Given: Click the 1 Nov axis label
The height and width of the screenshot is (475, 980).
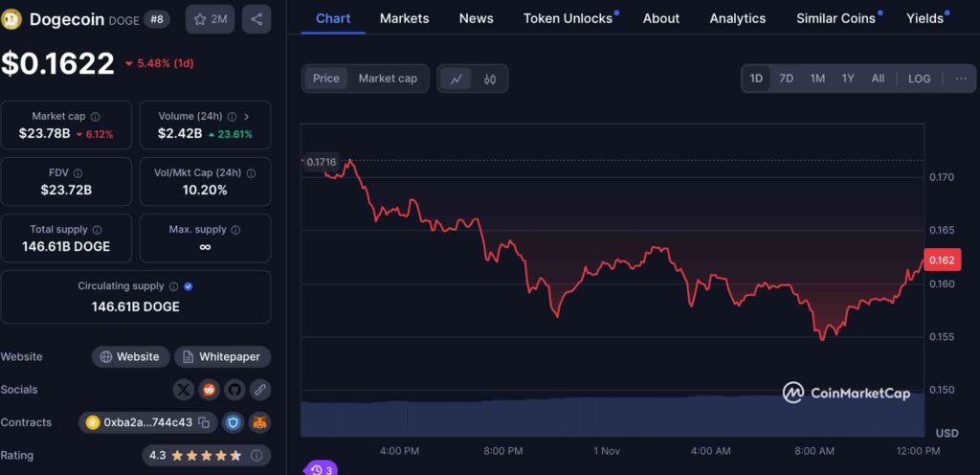Looking at the screenshot, I should click(607, 451).
